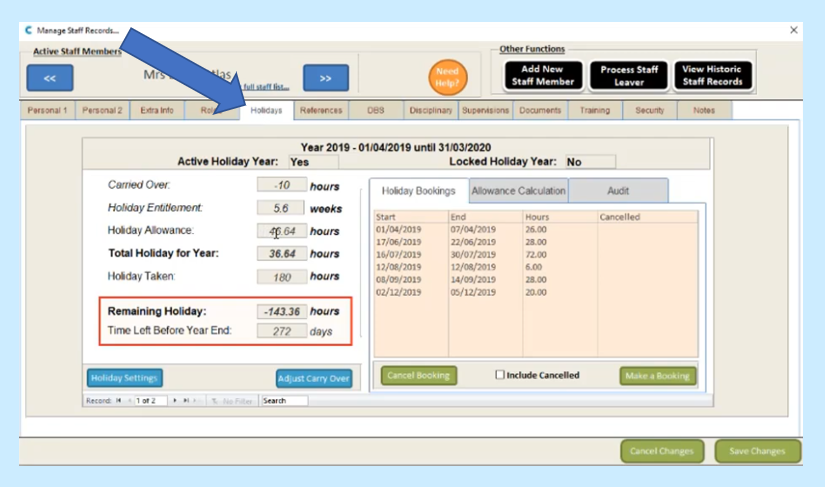The image size is (825, 487).
Task: Select the Holidays tab
Action: [266, 110]
